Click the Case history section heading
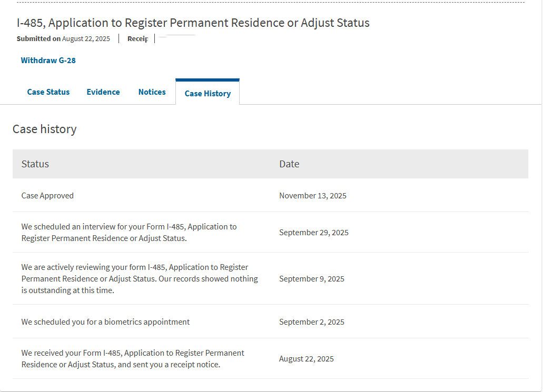The width and height of the screenshot is (543, 392). [x=45, y=129]
